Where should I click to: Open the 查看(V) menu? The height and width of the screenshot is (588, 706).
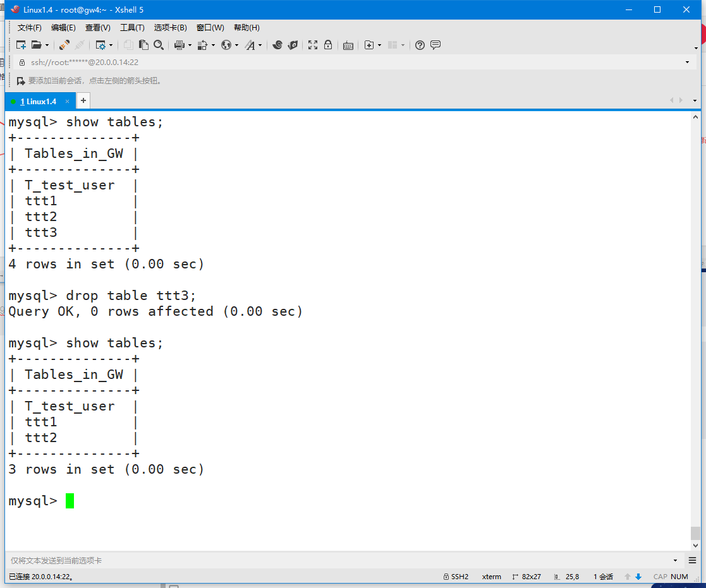[98, 27]
